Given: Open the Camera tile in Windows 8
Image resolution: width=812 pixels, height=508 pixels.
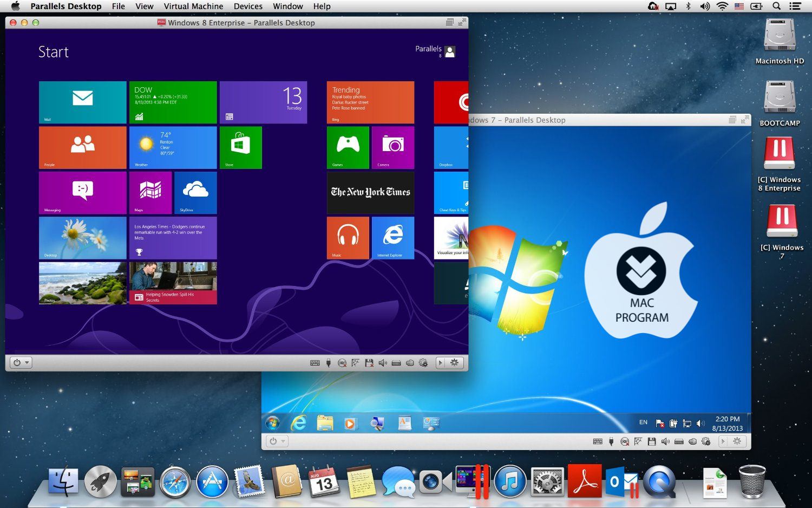Looking at the screenshot, I should [x=393, y=147].
